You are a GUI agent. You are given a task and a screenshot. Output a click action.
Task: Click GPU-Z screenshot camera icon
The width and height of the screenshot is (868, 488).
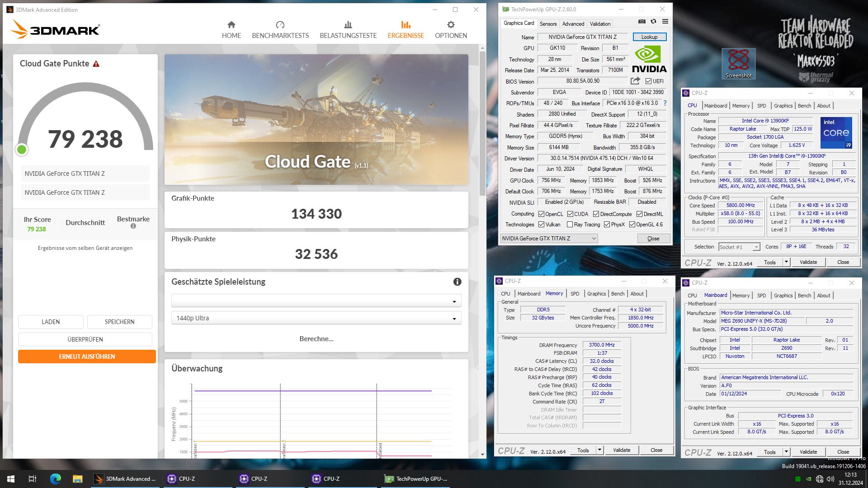click(x=642, y=21)
